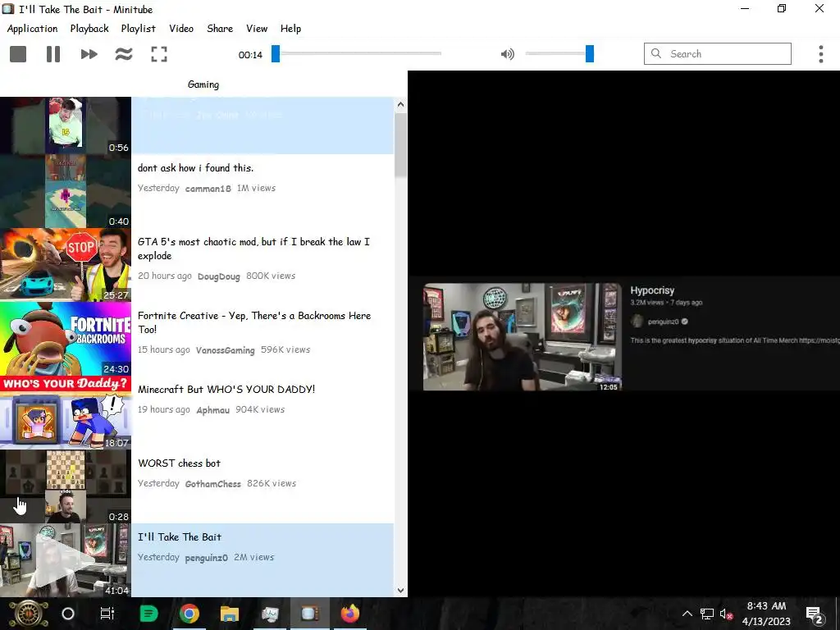Open the notification center icon
The height and width of the screenshot is (630, 840).
814,615
